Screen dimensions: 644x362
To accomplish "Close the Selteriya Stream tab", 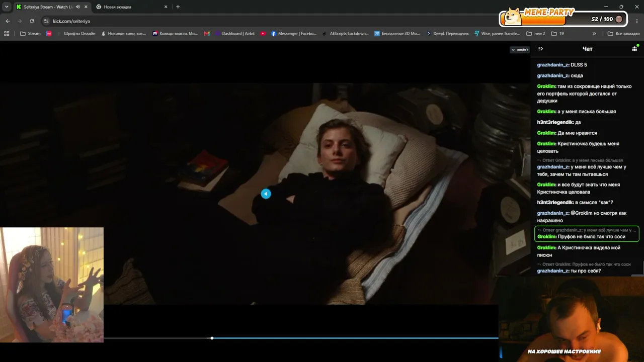I will point(86,7).
